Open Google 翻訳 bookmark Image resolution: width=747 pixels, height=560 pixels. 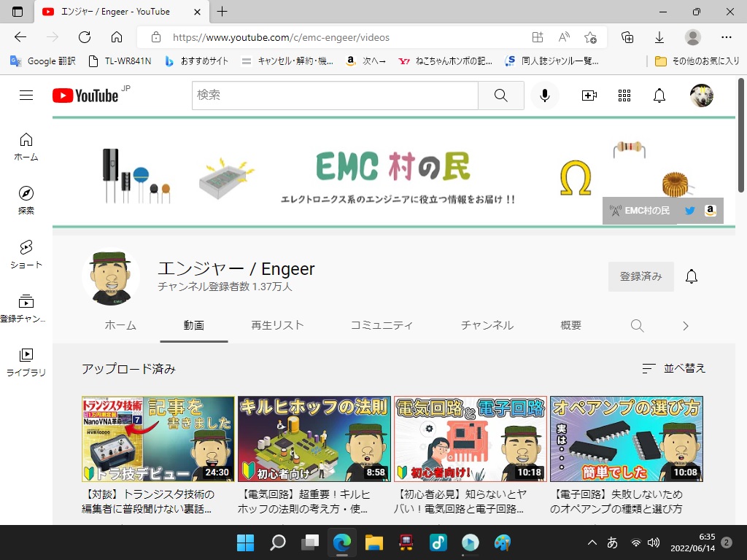click(43, 61)
